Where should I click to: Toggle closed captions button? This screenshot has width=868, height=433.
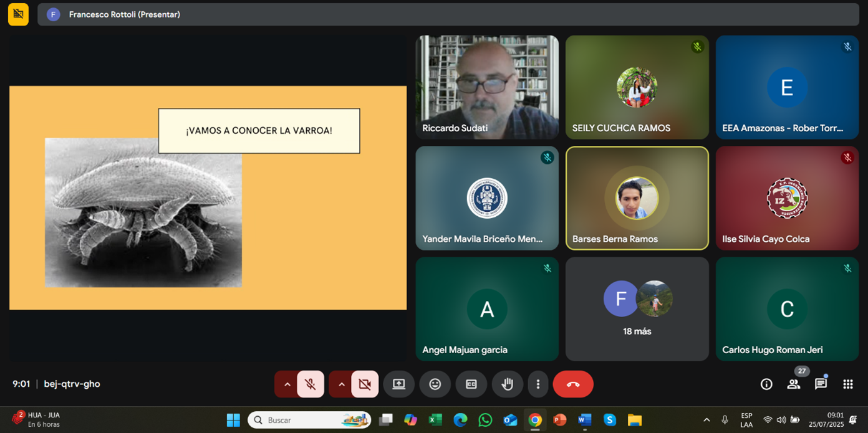471,384
